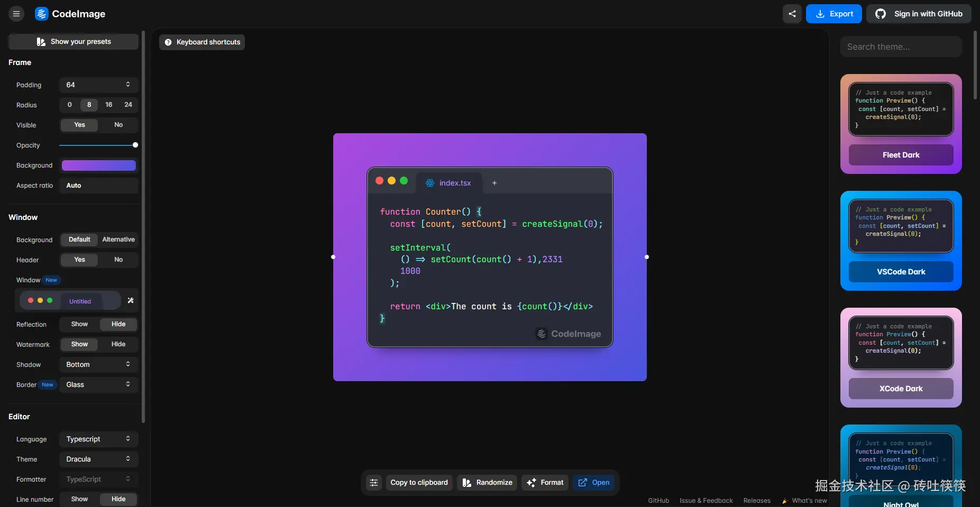Click the Search theme input field
Viewport: 980px width, 507px height.
click(x=901, y=47)
